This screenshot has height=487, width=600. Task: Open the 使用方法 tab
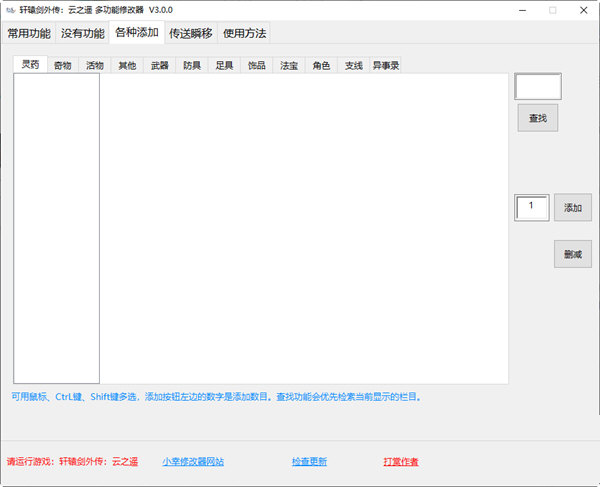[244, 33]
